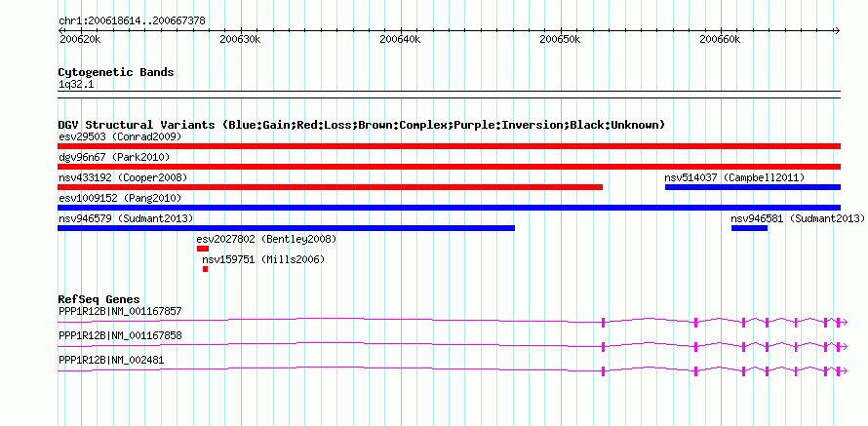Select the small red esv2027802 bar
This screenshot has height=426, width=868.
point(203,249)
